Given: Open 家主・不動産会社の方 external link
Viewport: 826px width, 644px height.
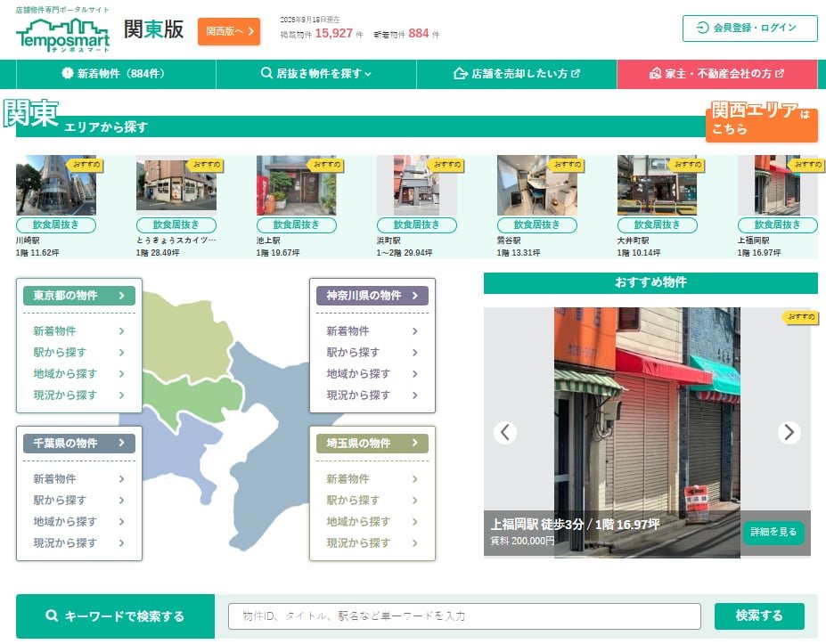Looking at the screenshot, I should pyautogui.click(x=717, y=74).
